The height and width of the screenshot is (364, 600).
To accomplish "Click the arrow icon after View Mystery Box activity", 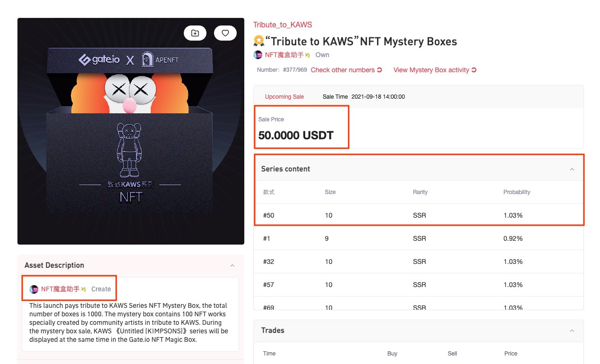I will pyautogui.click(x=474, y=70).
